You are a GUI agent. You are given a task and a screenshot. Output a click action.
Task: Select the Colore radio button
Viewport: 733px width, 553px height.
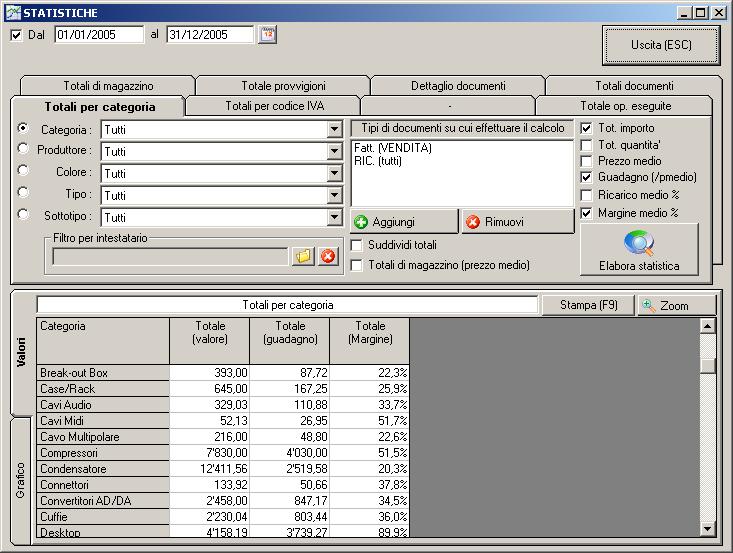pos(22,170)
